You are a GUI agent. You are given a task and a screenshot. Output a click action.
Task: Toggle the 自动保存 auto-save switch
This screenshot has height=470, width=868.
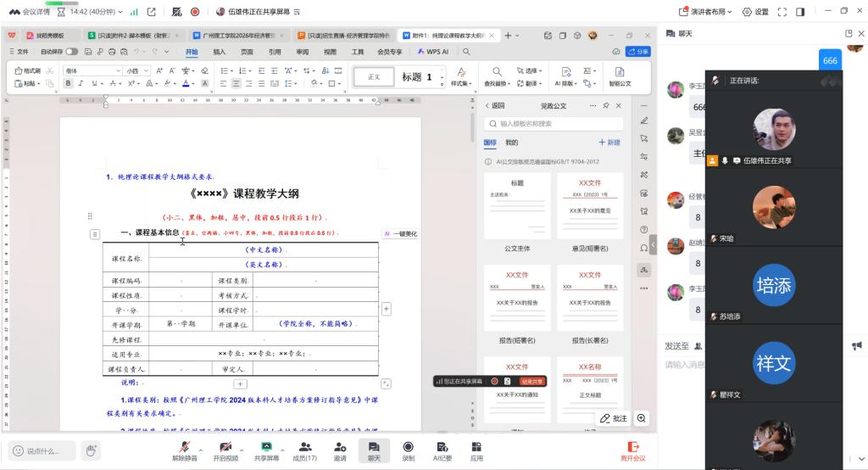[x=71, y=52]
